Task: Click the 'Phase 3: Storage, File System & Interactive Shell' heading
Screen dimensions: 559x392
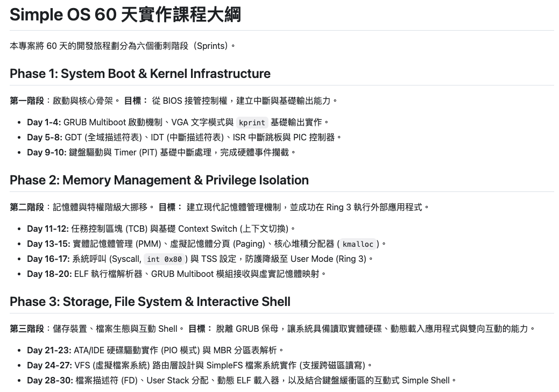Action: pos(150,302)
